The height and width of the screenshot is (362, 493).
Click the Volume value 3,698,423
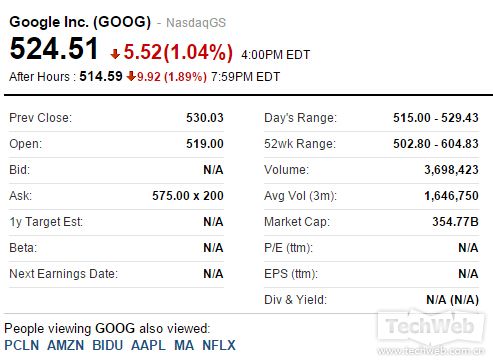pos(451,170)
